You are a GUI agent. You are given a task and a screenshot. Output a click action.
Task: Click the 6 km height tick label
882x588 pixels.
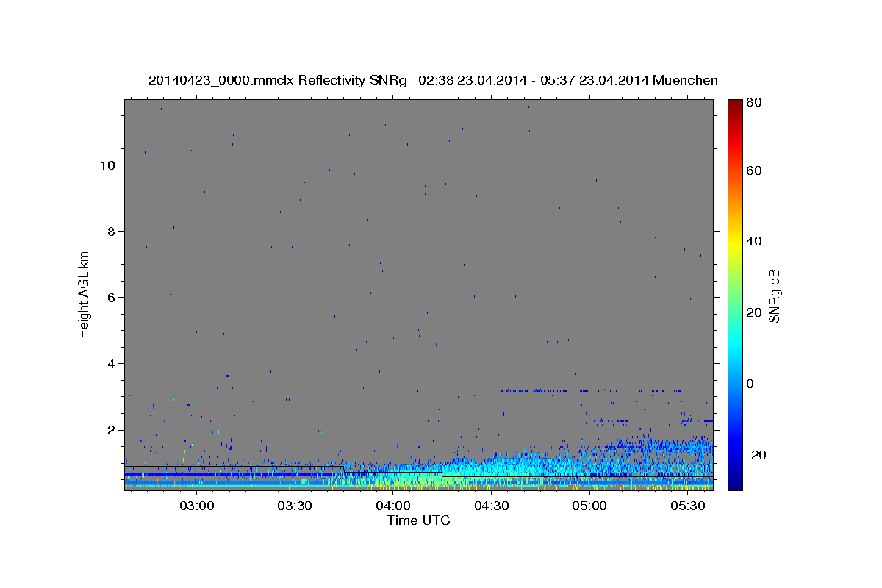(x=110, y=297)
